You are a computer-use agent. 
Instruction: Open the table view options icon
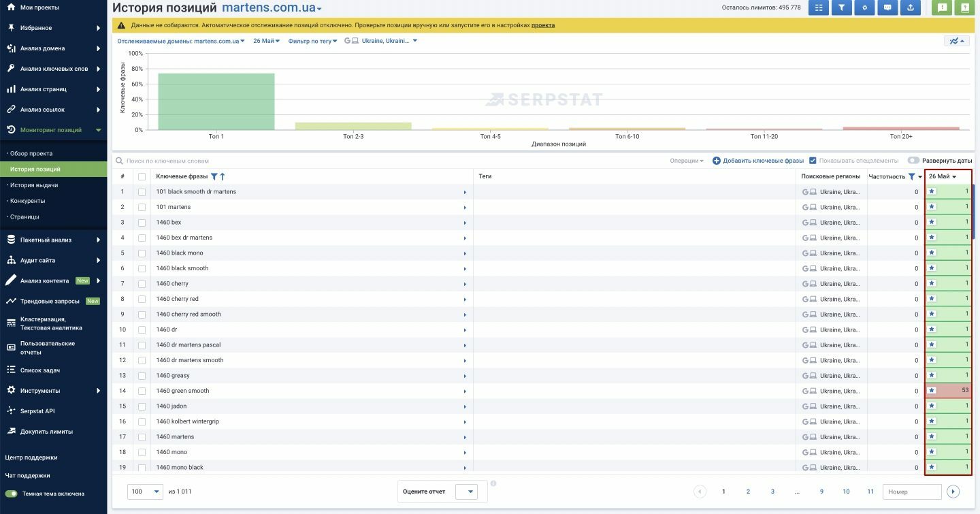tap(819, 7)
